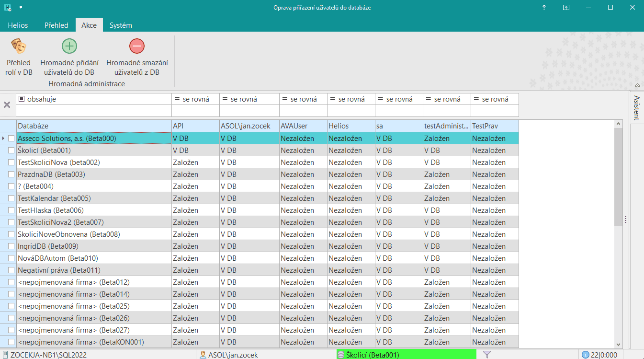Viewport: 644px width, 359px height.
Task: Switch to the Helios tab
Action: [18, 25]
